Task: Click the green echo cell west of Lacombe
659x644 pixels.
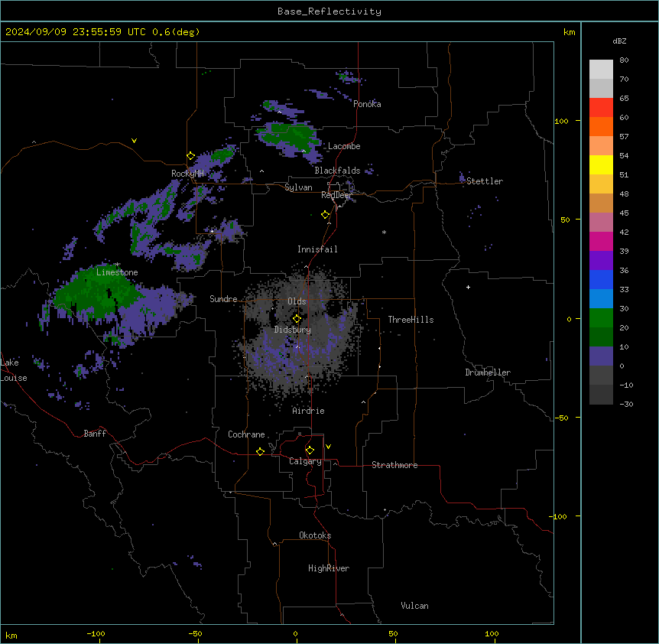Action: point(290,135)
